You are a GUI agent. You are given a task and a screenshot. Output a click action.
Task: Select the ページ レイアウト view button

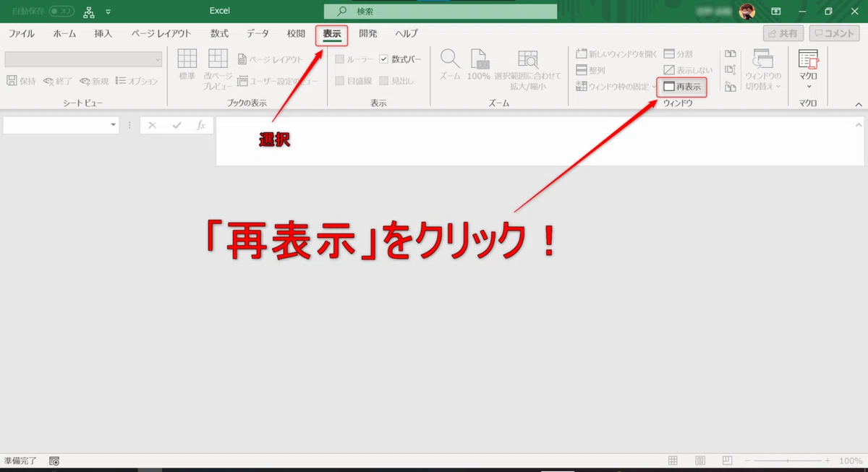point(271,59)
